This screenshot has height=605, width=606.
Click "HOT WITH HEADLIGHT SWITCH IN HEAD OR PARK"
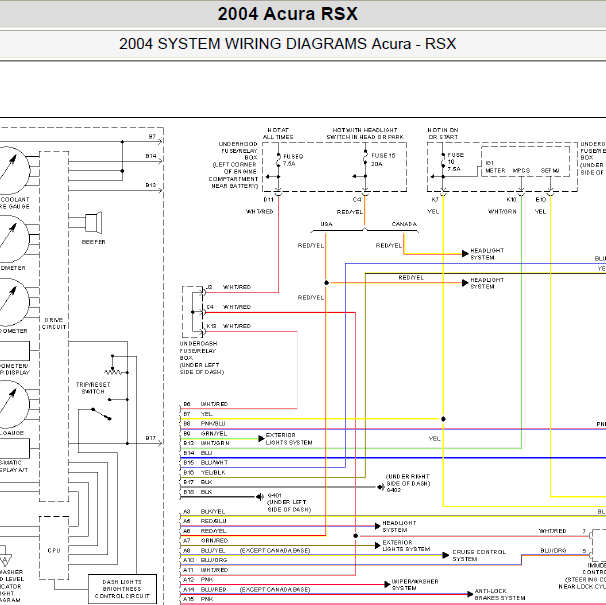point(365,133)
